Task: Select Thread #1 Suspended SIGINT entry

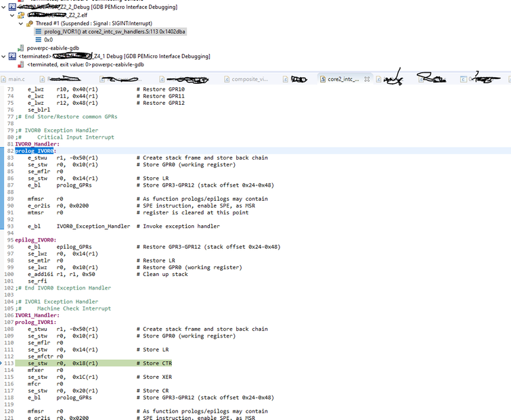Action: point(93,24)
